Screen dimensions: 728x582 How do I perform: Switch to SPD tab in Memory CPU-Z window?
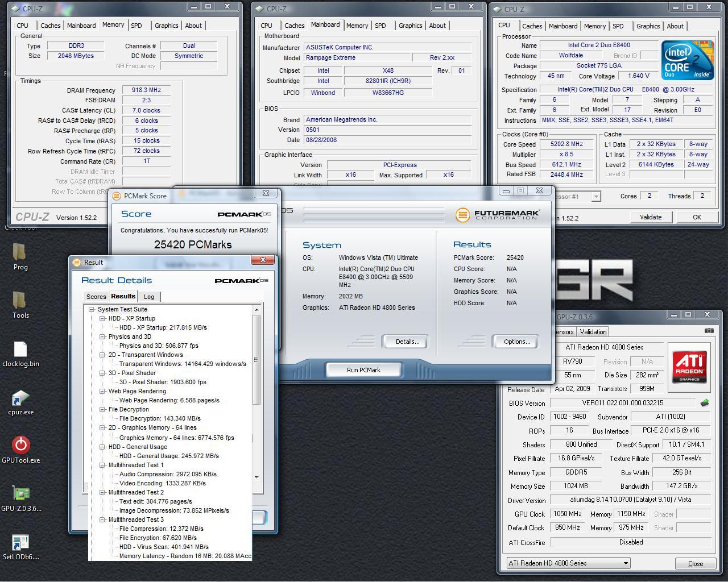click(136, 26)
